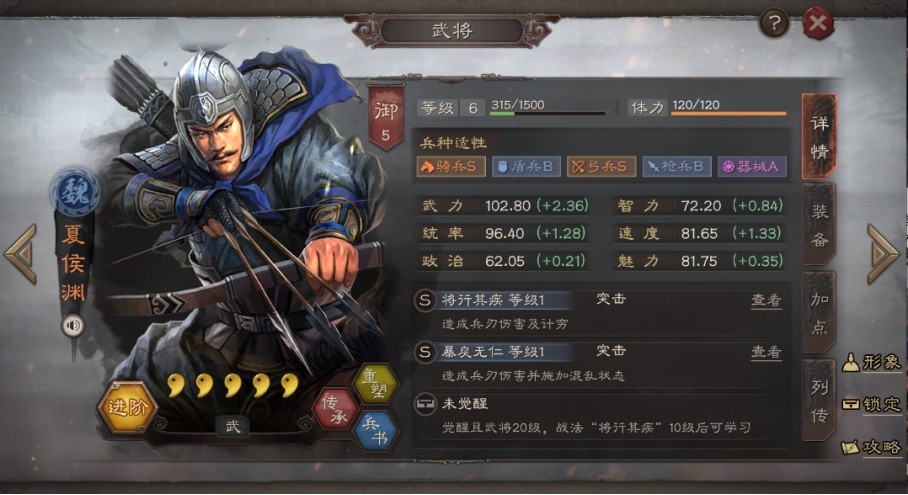Click the 315/1500 experience progress bar
This screenshot has height=495, width=908.
[x=548, y=113]
